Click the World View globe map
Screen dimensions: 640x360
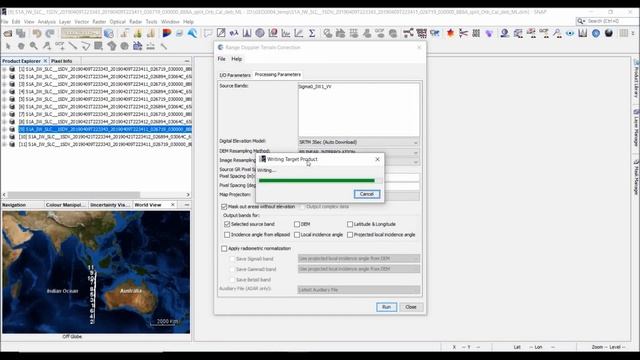pyautogui.click(x=96, y=272)
